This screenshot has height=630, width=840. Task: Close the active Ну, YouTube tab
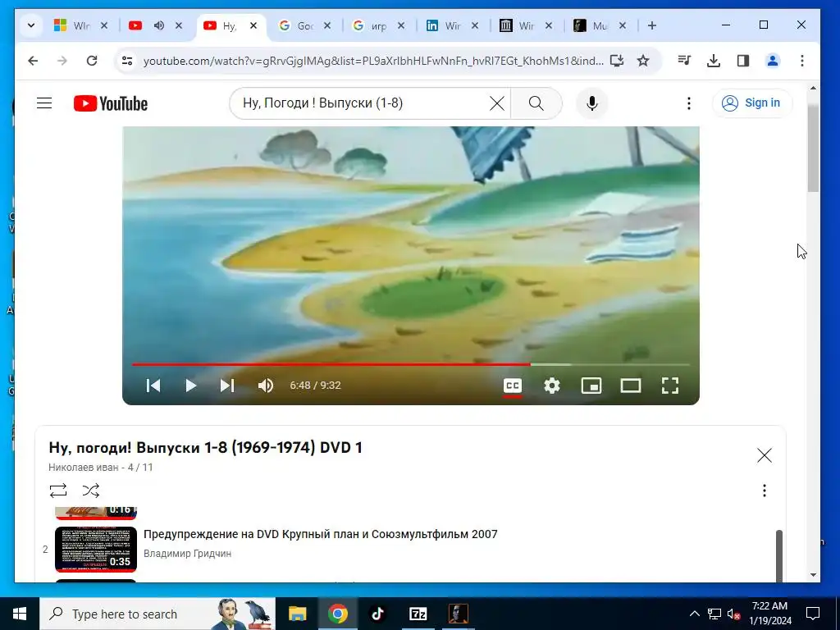(x=253, y=25)
